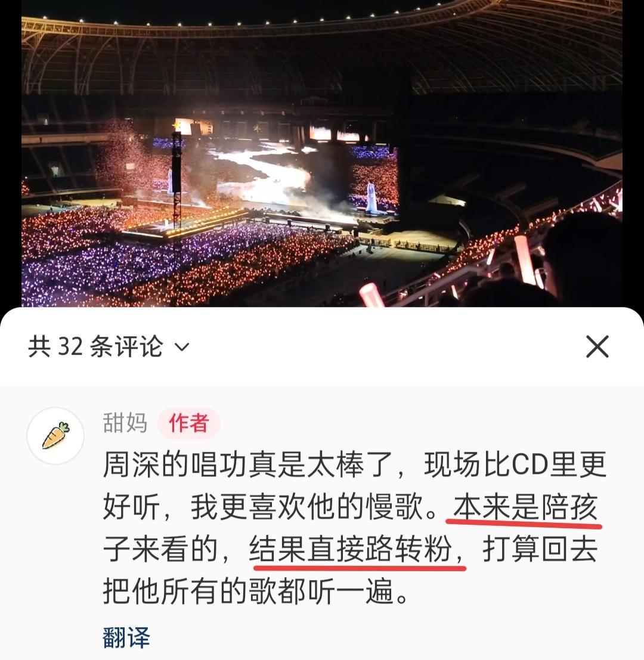This screenshot has height=660, width=644.
Task: Tap the red 作者 author badge
Action: pos(188,423)
